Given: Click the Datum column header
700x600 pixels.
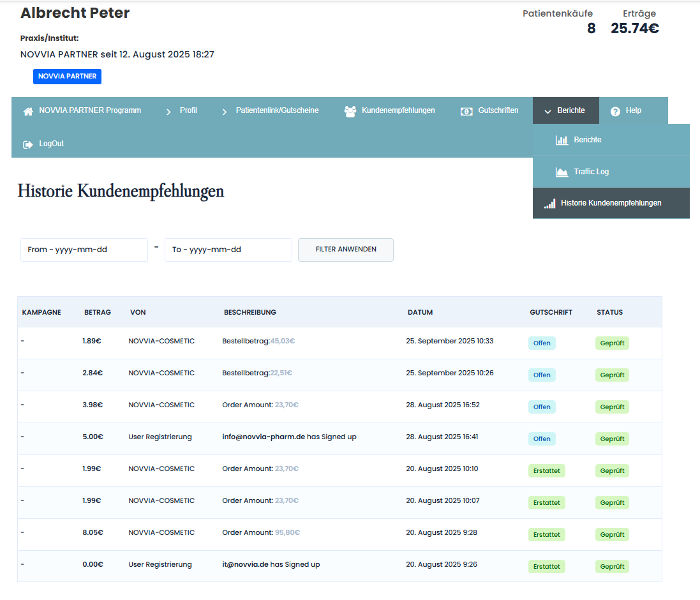Looking at the screenshot, I should pyautogui.click(x=420, y=313).
